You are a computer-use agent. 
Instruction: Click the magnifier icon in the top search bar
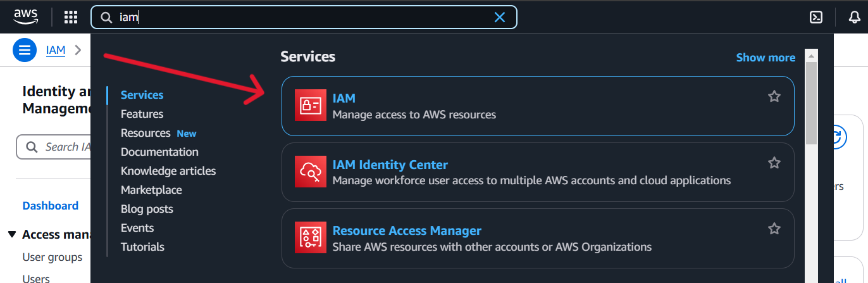point(106,17)
